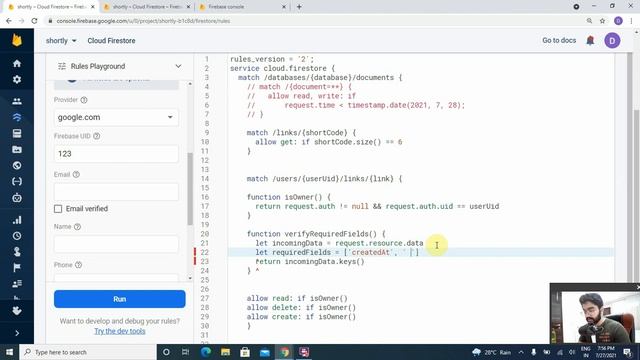This screenshot has width=640, height=360.
Task: Open Hosting globe icon in sidebar
Action: click(17, 165)
